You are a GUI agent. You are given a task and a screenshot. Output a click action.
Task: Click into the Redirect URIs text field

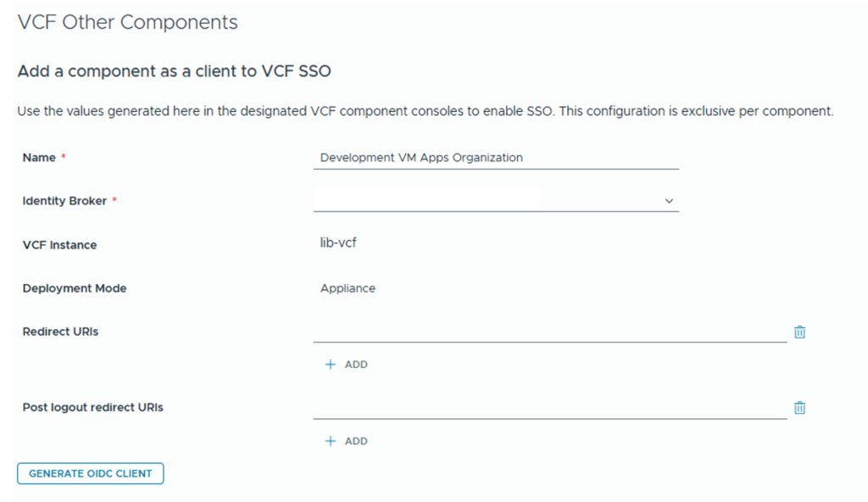click(549, 332)
